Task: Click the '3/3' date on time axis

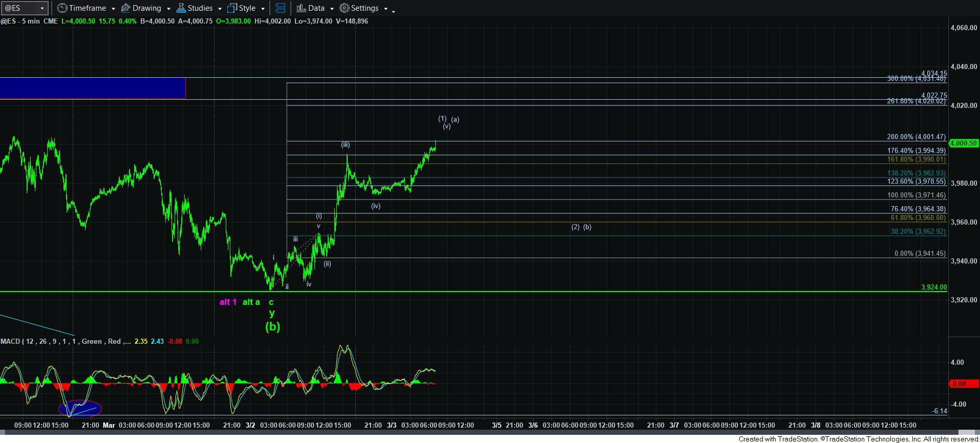Action: point(392,425)
